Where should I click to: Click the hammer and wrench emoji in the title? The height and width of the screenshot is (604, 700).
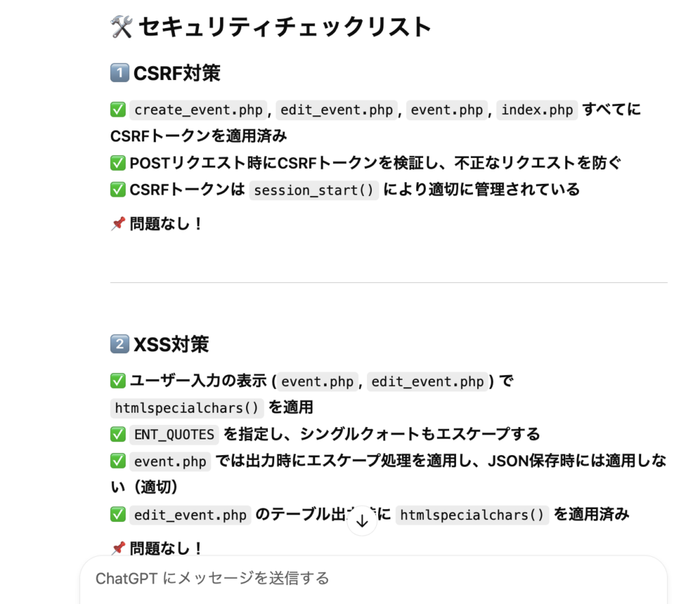click(120, 27)
